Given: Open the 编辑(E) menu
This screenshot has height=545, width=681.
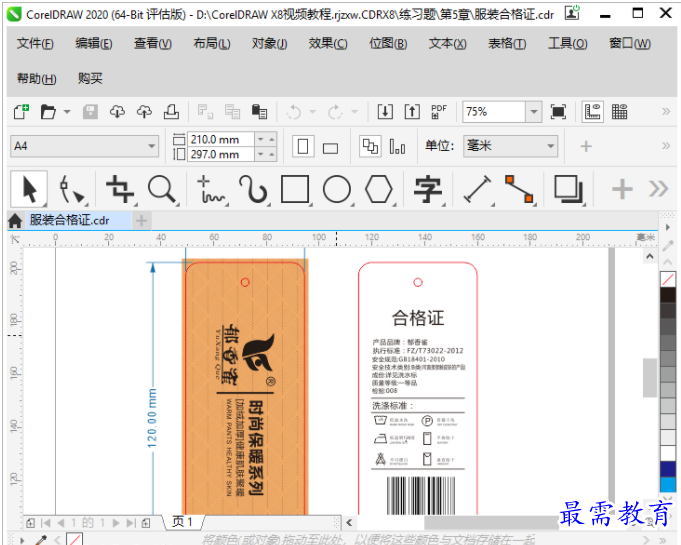Looking at the screenshot, I should coord(94,44).
